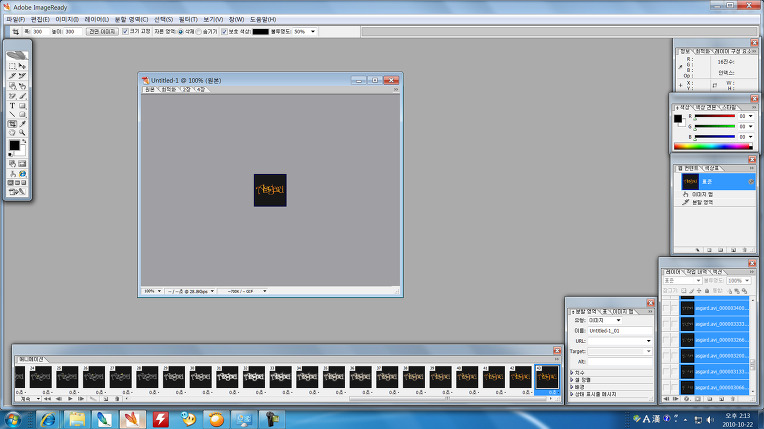Screen dimensions: 764x429
Task: Click the crop width input field
Action: 39,31
